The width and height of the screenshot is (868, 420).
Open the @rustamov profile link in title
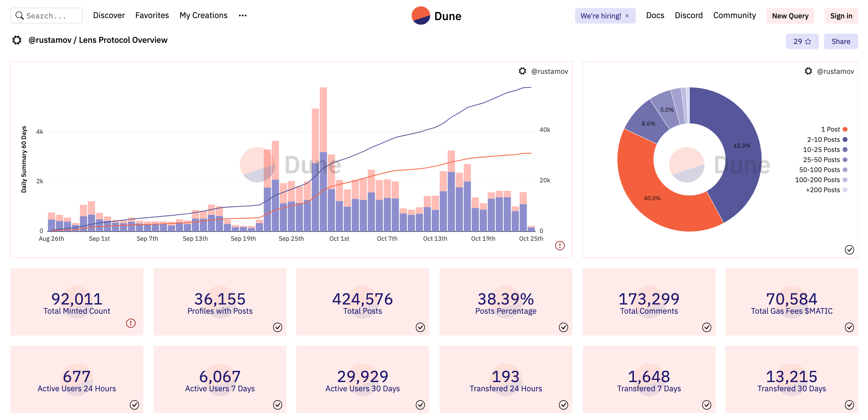coord(50,40)
